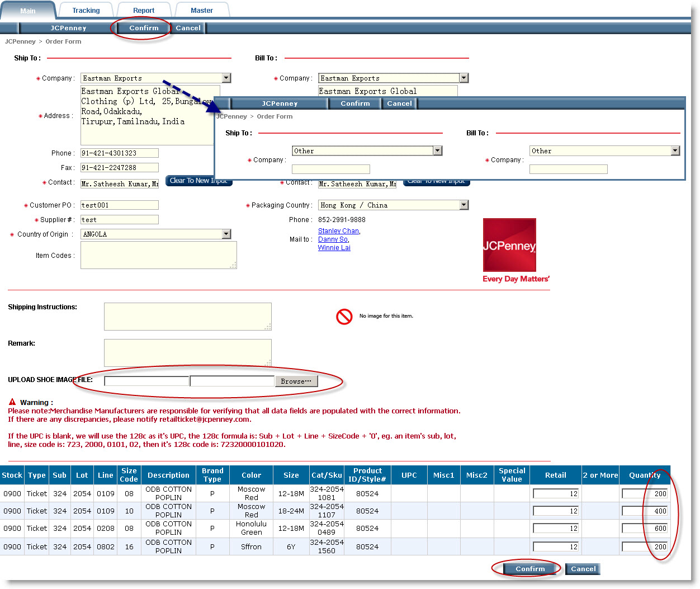Image resolution: width=700 pixels, height=589 pixels.
Task: Click the Bill To 'Clear To New Input' button
Action: point(437,182)
